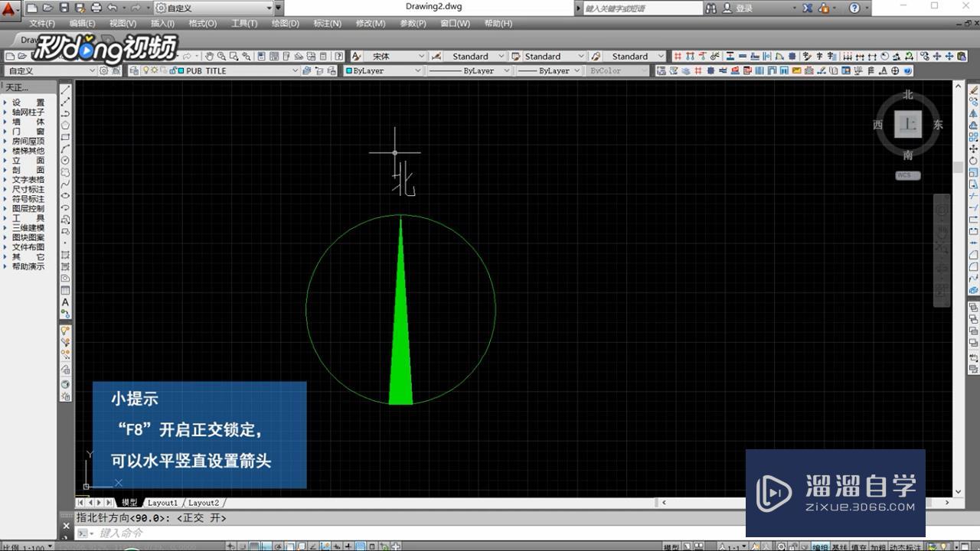Click 东 on the view cube compass
This screenshot has height=551, width=980.
[938, 125]
